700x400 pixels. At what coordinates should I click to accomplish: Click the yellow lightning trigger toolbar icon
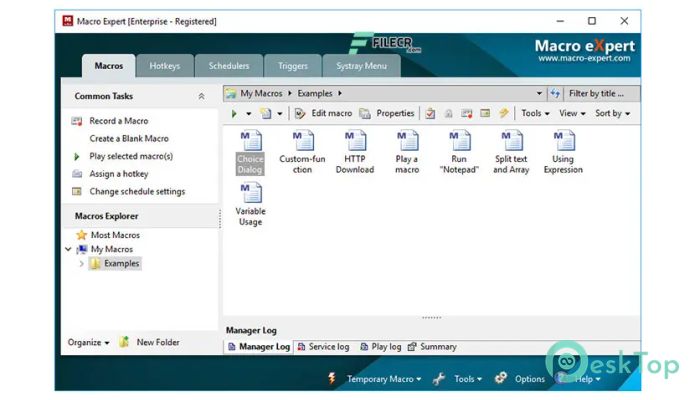click(x=504, y=113)
